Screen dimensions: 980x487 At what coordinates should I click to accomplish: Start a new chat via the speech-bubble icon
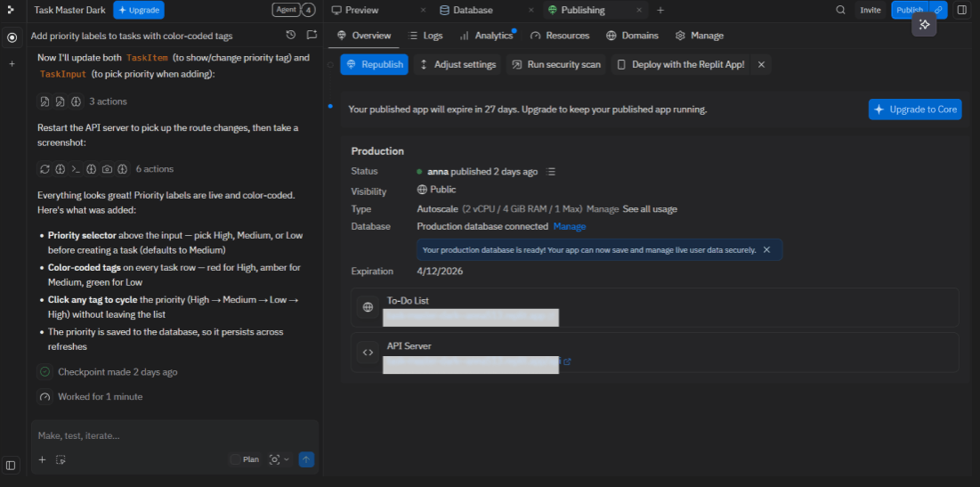312,35
